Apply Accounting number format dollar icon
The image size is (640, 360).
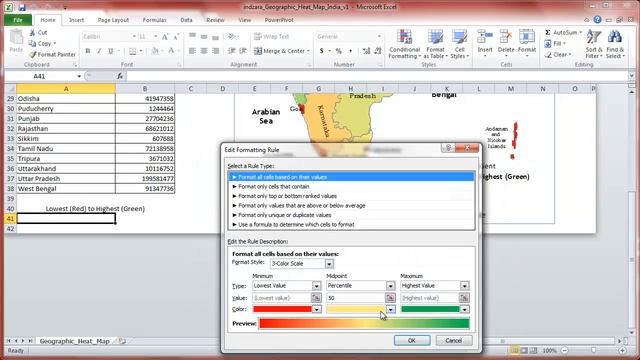pyautogui.click(x=322, y=51)
